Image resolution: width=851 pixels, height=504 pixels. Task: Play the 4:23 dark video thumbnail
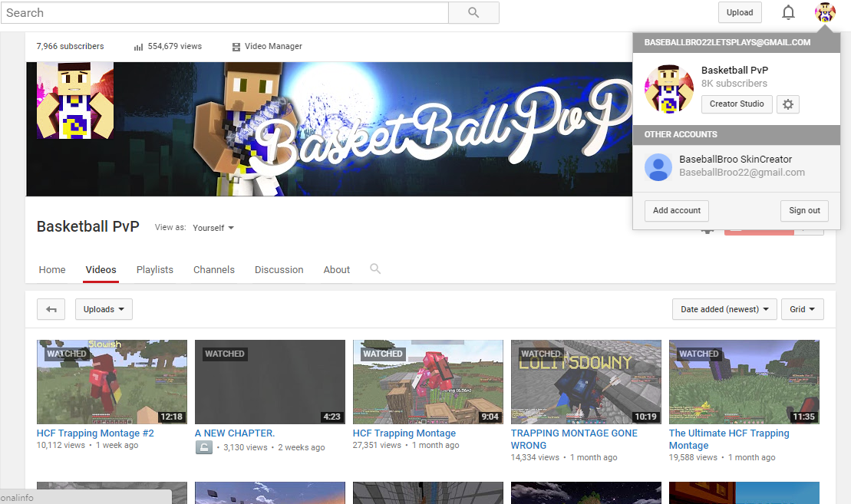tap(270, 382)
